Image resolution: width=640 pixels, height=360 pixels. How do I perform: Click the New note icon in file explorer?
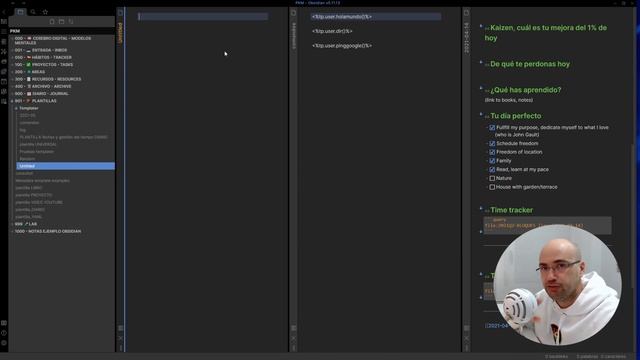(x=52, y=22)
